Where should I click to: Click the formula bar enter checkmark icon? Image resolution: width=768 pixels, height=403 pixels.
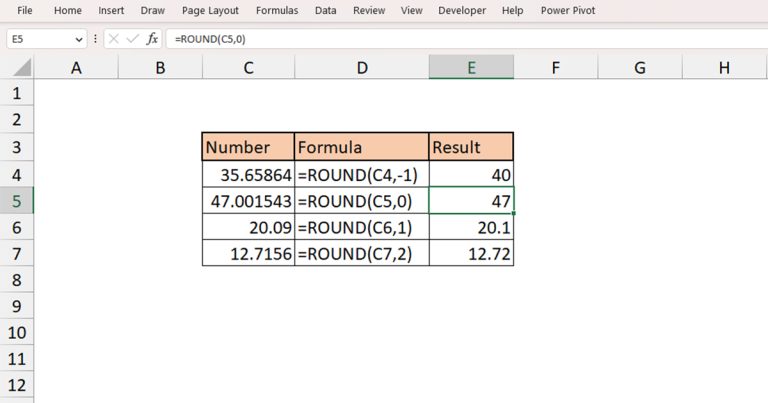132,39
